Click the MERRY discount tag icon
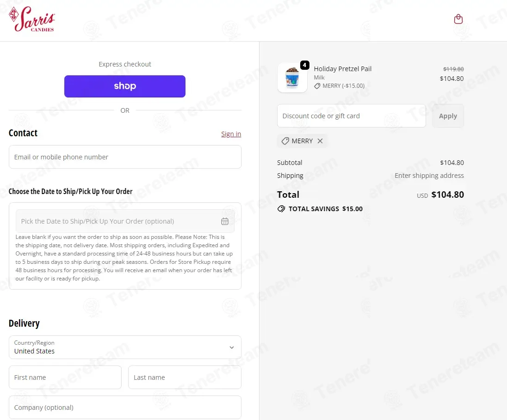The image size is (507, 420). coord(285,141)
